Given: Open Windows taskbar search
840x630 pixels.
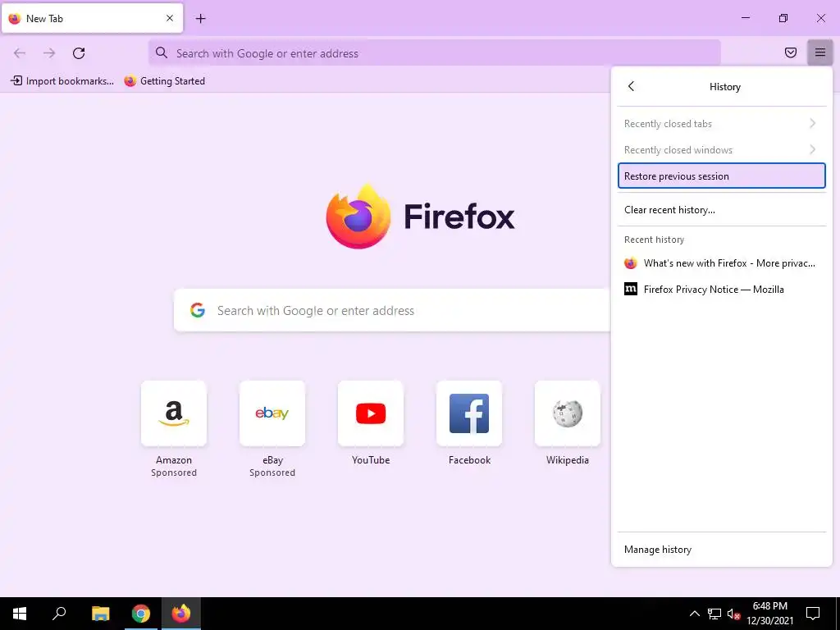Looking at the screenshot, I should click(59, 614).
